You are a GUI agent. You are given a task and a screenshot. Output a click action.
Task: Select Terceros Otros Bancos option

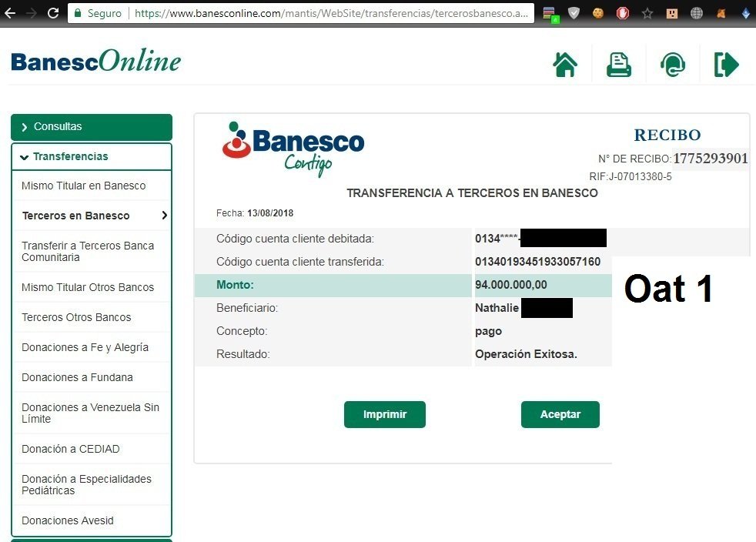click(x=76, y=317)
